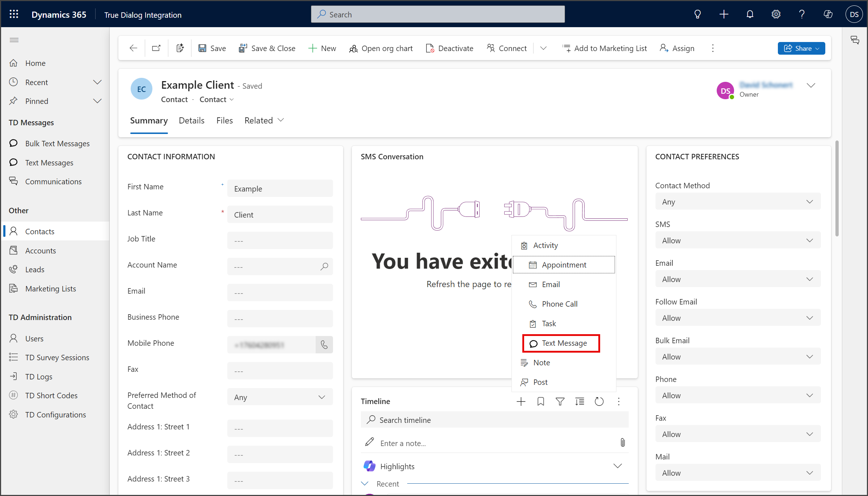Click the Search timeline input field

coord(494,420)
